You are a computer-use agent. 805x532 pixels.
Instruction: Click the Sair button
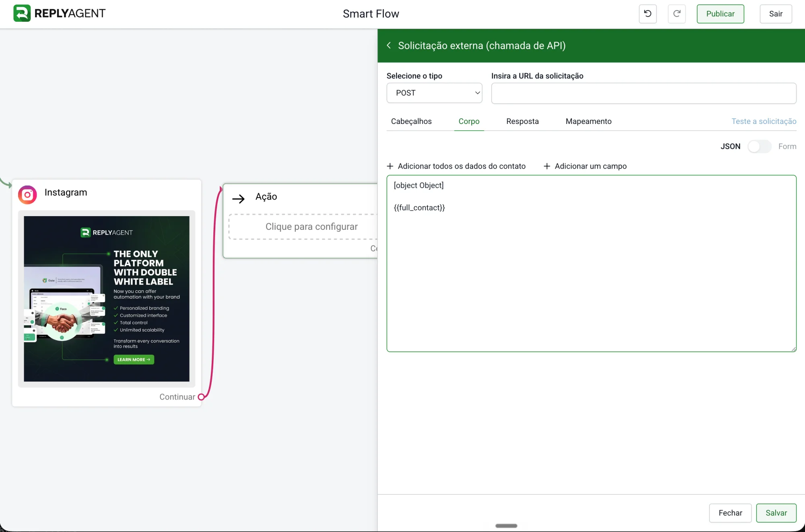click(x=776, y=14)
